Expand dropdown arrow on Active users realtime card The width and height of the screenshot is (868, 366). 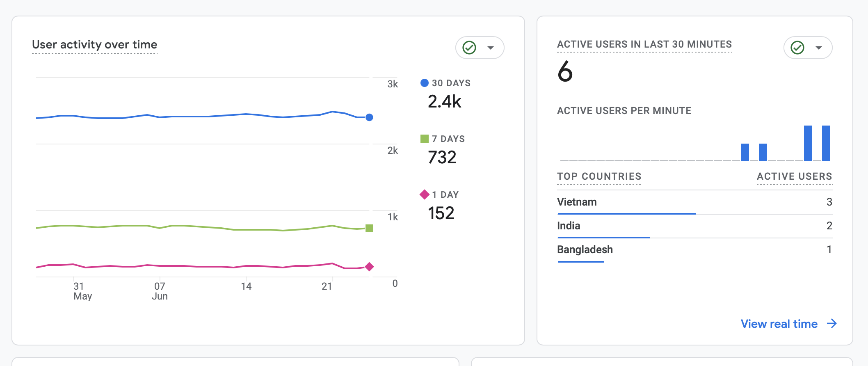pyautogui.click(x=819, y=48)
